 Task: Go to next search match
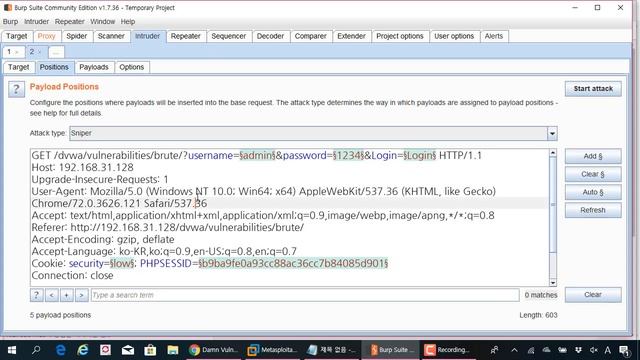[x=82, y=295]
